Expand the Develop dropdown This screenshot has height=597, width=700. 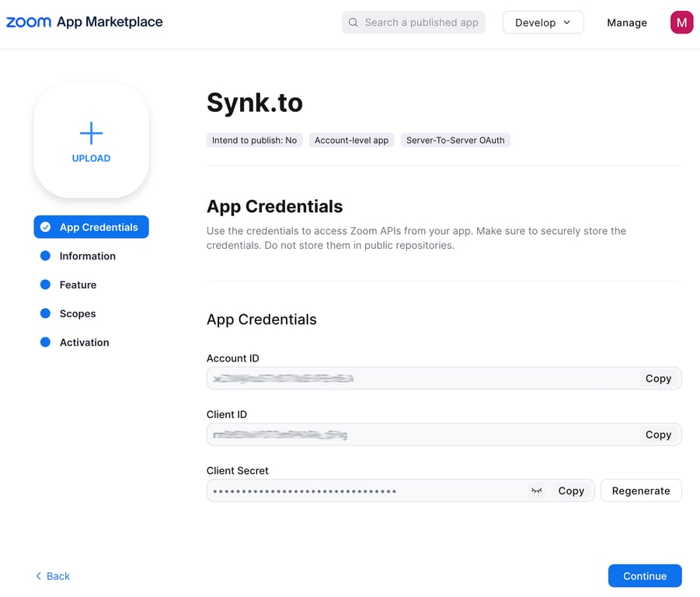(x=542, y=23)
